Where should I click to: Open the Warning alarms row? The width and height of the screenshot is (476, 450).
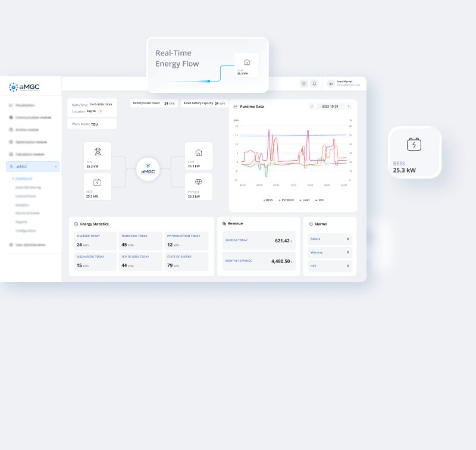point(330,252)
